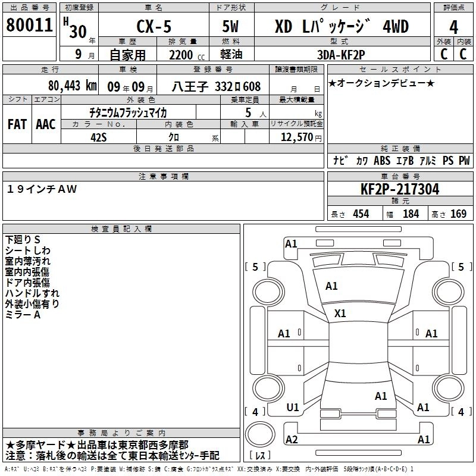Click the 注意事項欄 section header
The height and width of the screenshot is (476, 476).
point(163,176)
